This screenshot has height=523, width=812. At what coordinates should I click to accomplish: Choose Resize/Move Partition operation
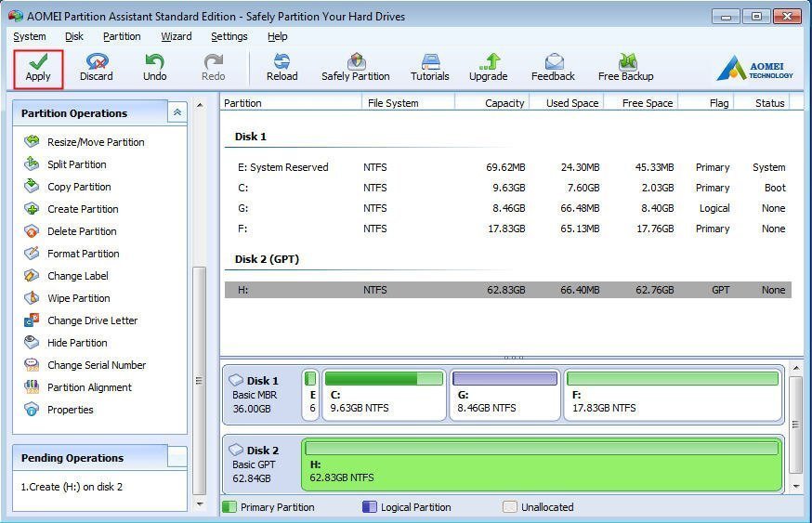coord(85,142)
